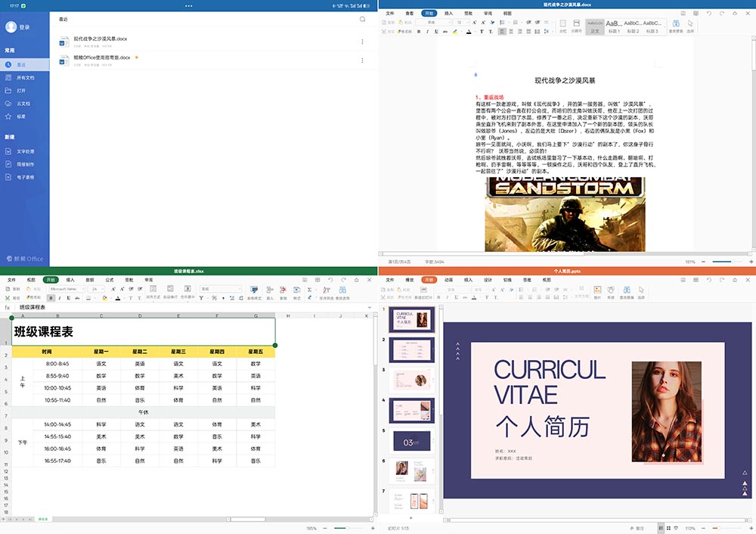Image resolution: width=756 pixels, height=534 pixels.
Task: Toggle Bold in the Excel window toolbar
Action: 51,298
